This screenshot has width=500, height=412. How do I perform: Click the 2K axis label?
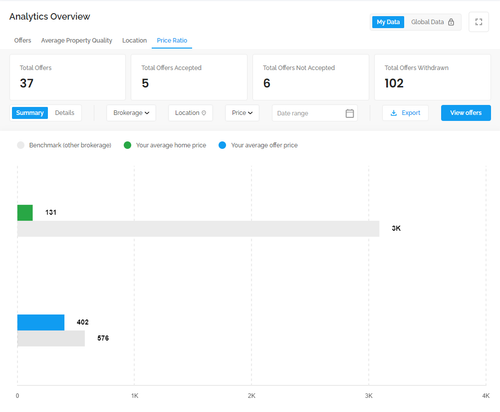coord(251,396)
